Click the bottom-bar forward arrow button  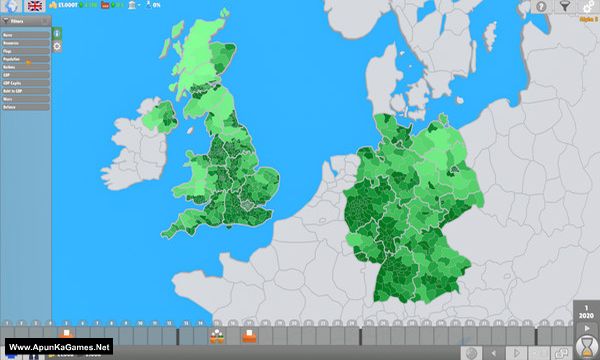(x=516, y=353)
